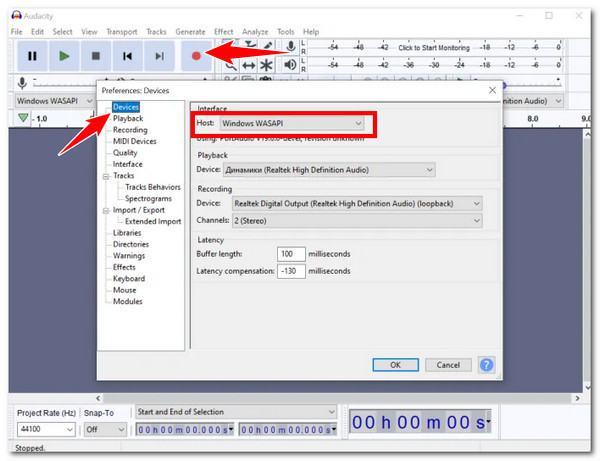Viewport: 600px width, 461px height.
Task: Click the horizontal scrollbar right arrow
Action: click(577, 398)
